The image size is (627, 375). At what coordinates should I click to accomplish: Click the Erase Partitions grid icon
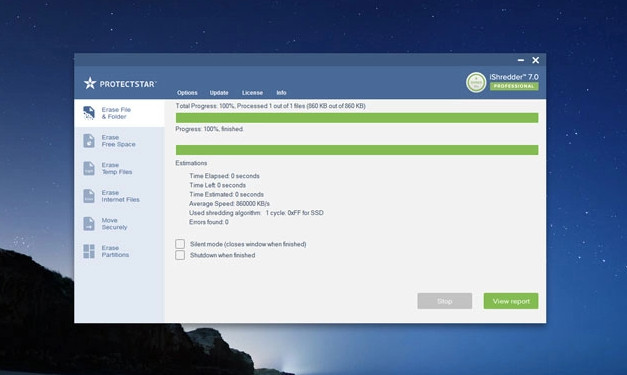89,251
